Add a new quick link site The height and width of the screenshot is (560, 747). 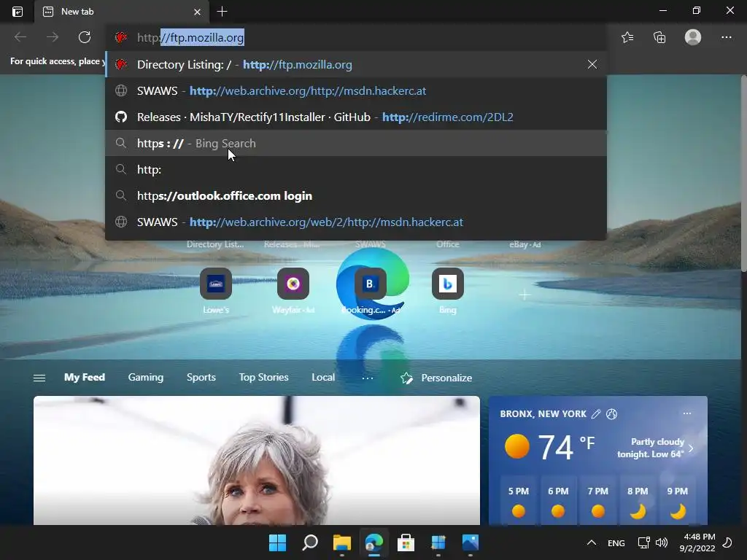[x=525, y=295]
